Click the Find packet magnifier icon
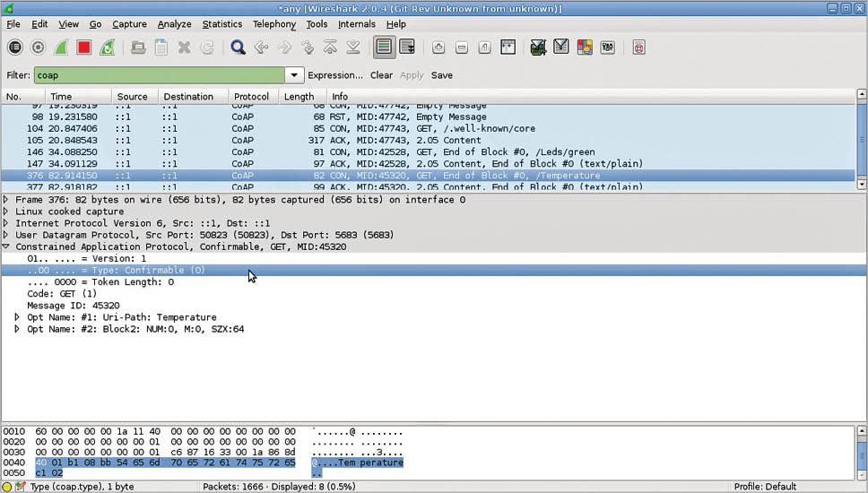Viewport: 868px width, 493px height. point(238,48)
